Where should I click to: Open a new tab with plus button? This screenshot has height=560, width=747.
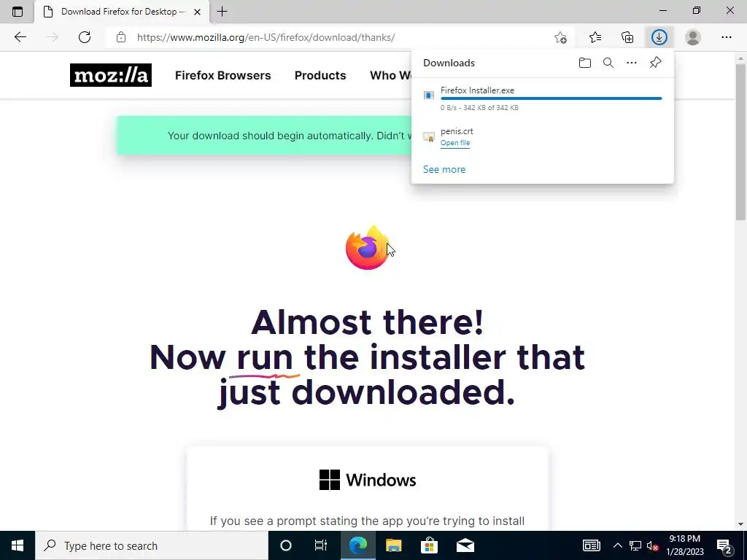coord(222,12)
